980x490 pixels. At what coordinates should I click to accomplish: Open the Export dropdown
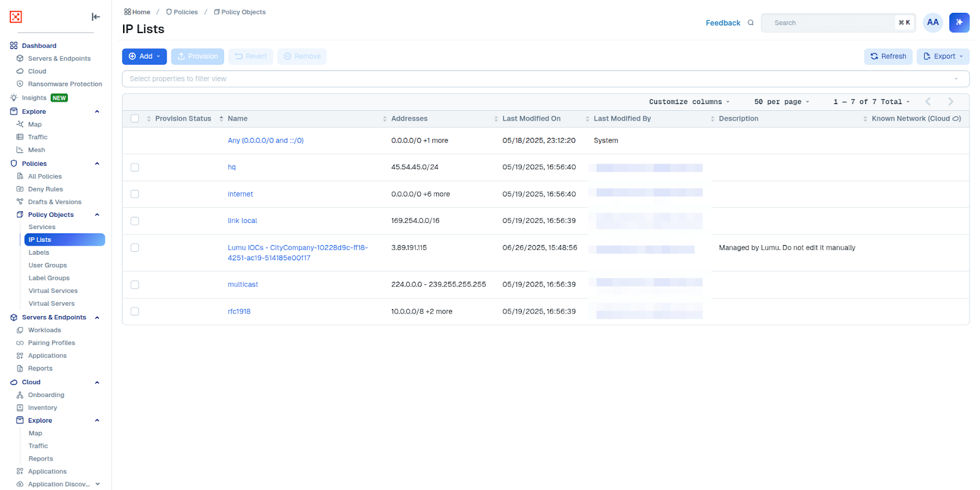(943, 56)
